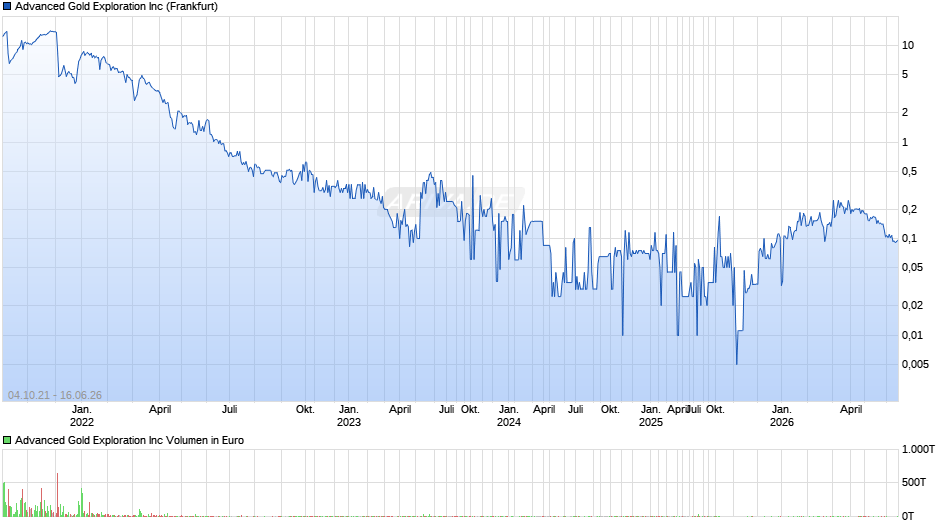Click the price axis value '0,2'
Screen dimensions: 940x526
pos(909,209)
